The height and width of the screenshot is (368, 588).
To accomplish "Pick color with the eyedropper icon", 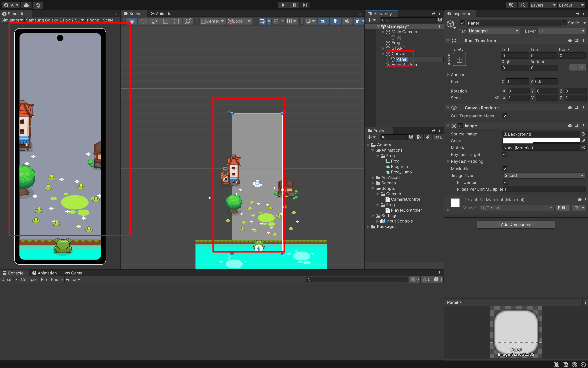I will pos(583,141).
